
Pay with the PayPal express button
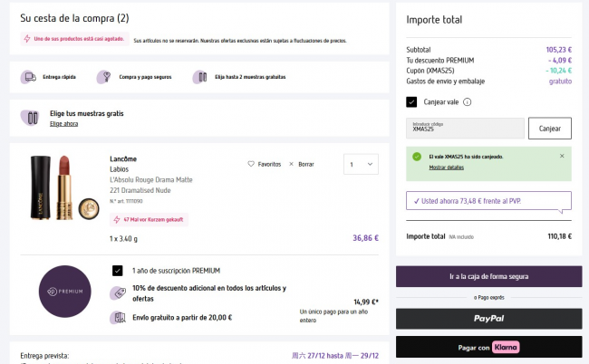488,318
